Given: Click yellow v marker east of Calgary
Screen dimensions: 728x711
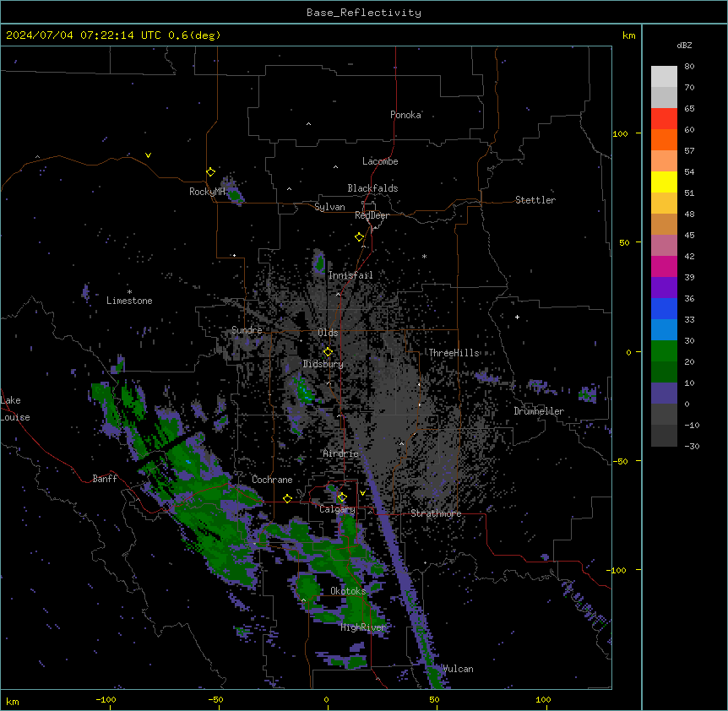Looking at the screenshot, I should (362, 493).
